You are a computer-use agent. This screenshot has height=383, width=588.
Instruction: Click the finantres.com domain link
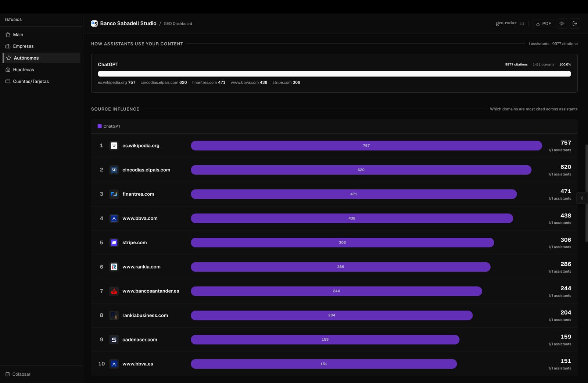coord(138,194)
